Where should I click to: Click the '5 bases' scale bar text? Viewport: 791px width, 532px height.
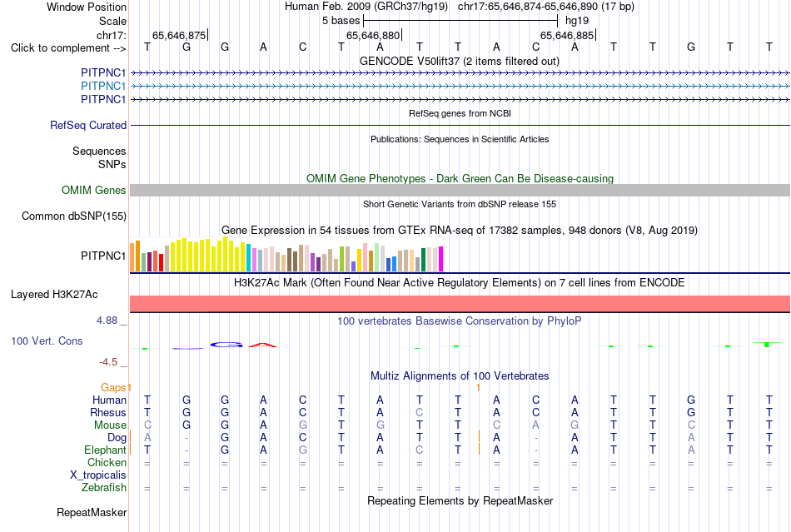pos(341,21)
